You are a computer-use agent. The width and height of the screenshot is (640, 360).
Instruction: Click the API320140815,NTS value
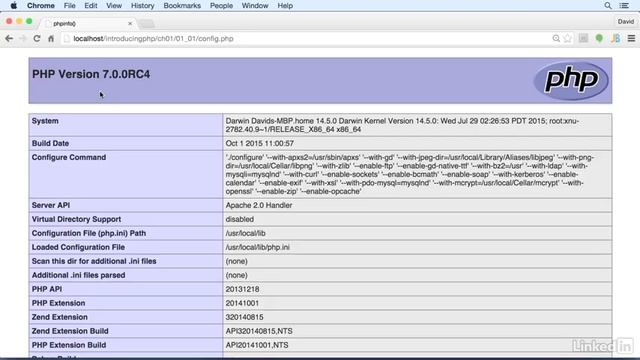click(259, 331)
